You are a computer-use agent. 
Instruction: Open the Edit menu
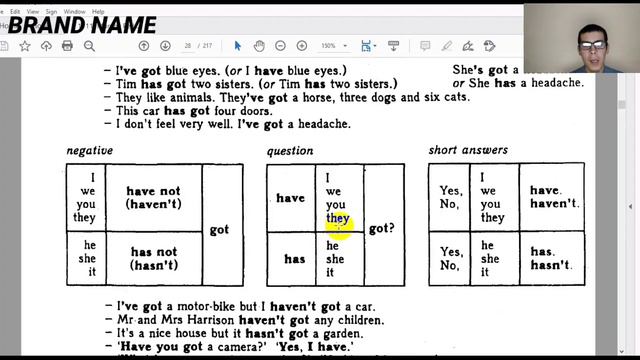15,11
